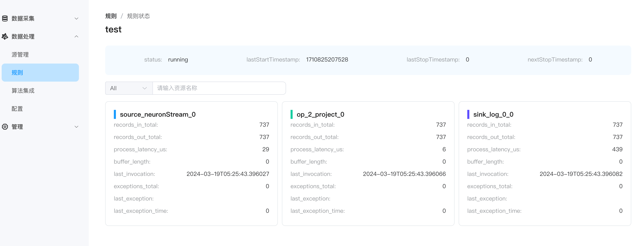Click the data collection database icon

[x=5, y=18]
